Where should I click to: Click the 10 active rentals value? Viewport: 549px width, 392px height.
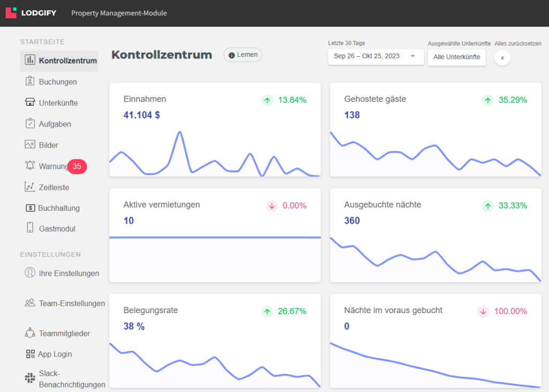129,220
